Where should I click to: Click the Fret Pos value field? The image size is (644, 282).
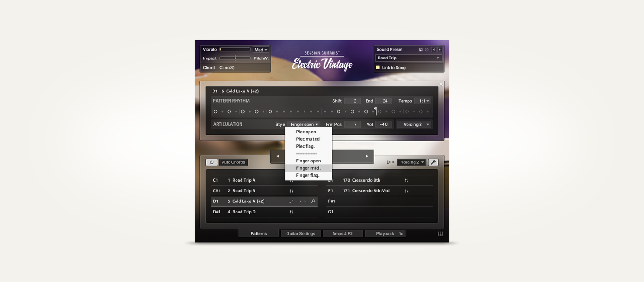[x=352, y=124]
